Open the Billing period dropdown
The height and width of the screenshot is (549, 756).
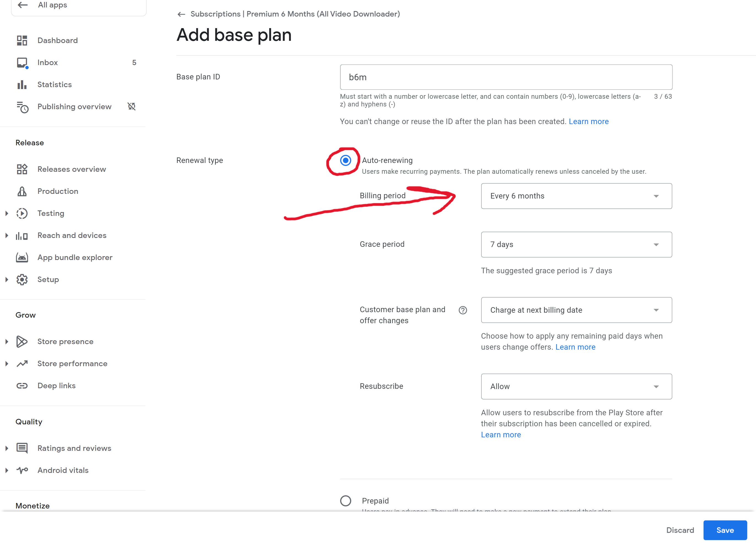pyautogui.click(x=576, y=196)
